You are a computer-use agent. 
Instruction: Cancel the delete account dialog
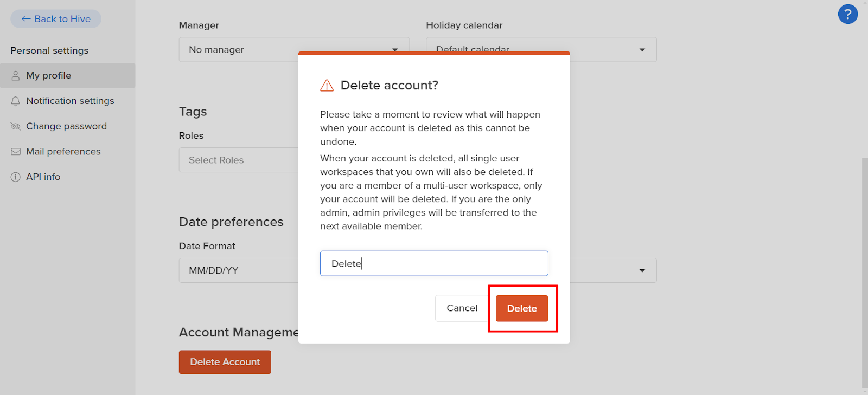(462, 308)
